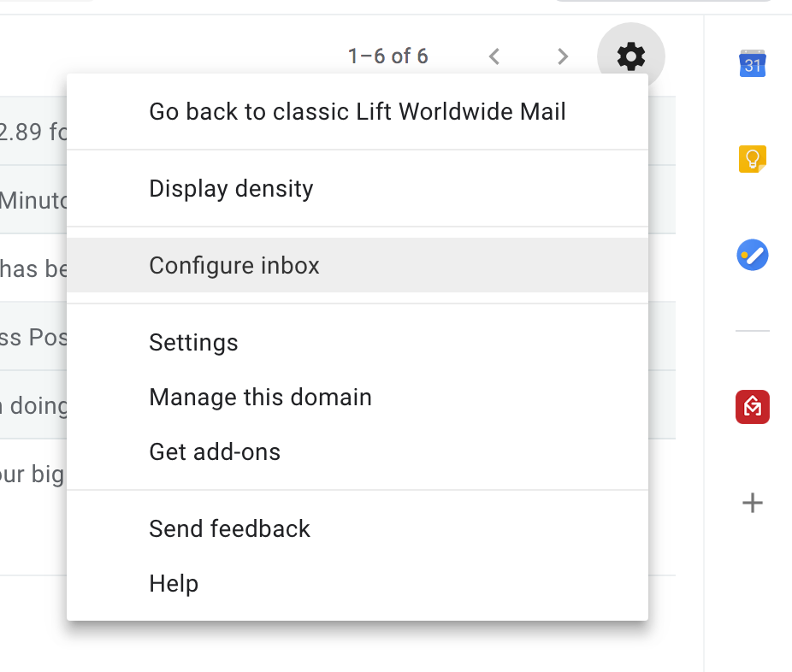792x672 pixels.
Task: Open Help from the menu
Action: 358,583
